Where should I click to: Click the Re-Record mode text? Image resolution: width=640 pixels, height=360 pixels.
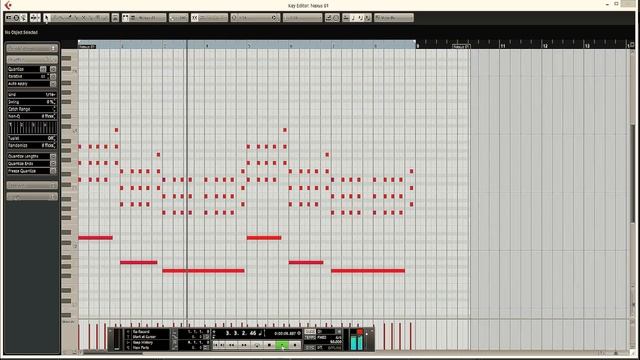(x=141, y=332)
